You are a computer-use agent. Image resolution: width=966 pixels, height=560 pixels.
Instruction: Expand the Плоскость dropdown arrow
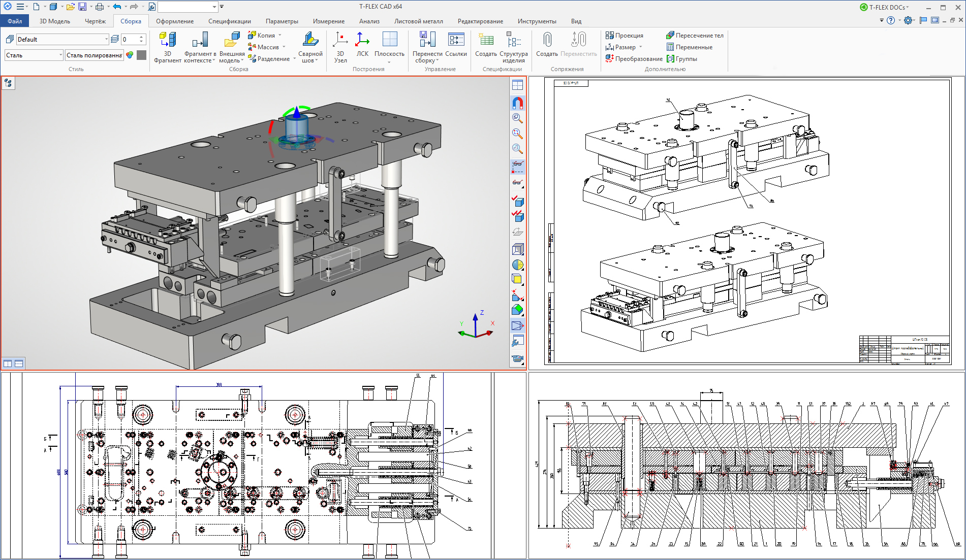(x=389, y=62)
